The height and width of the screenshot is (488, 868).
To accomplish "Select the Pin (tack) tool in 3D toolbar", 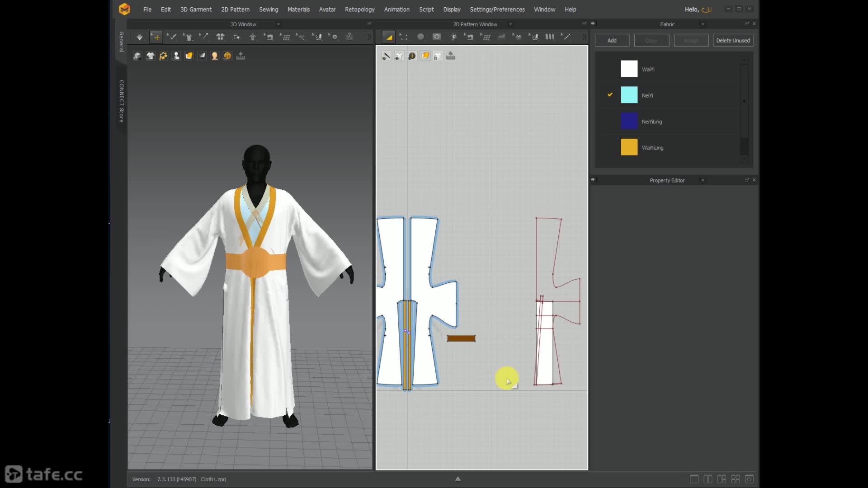I will [x=204, y=37].
